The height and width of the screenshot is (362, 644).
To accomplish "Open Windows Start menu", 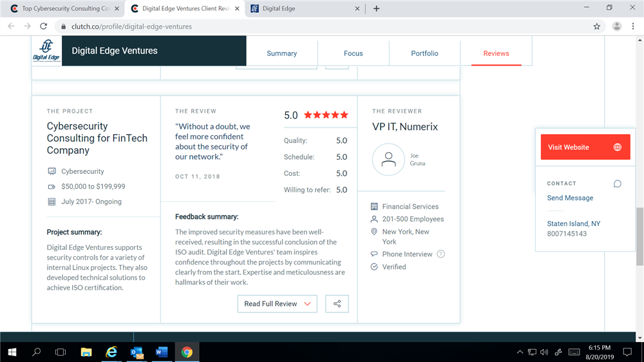I will 12,352.
